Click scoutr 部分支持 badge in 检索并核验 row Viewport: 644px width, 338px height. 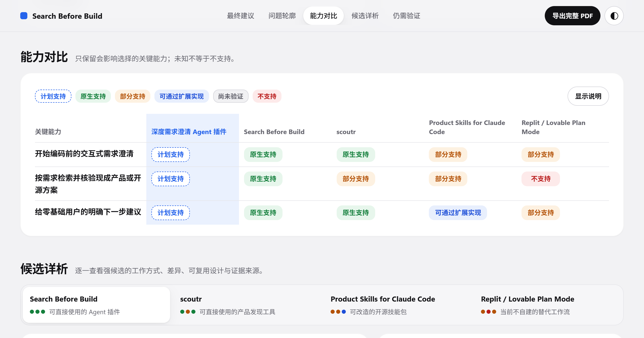pyautogui.click(x=356, y=179)
